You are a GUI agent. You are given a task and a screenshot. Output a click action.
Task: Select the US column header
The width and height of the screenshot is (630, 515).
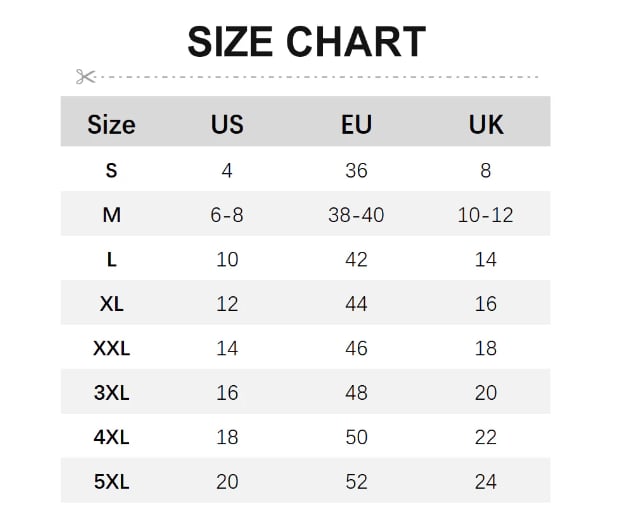click(227, 125)
